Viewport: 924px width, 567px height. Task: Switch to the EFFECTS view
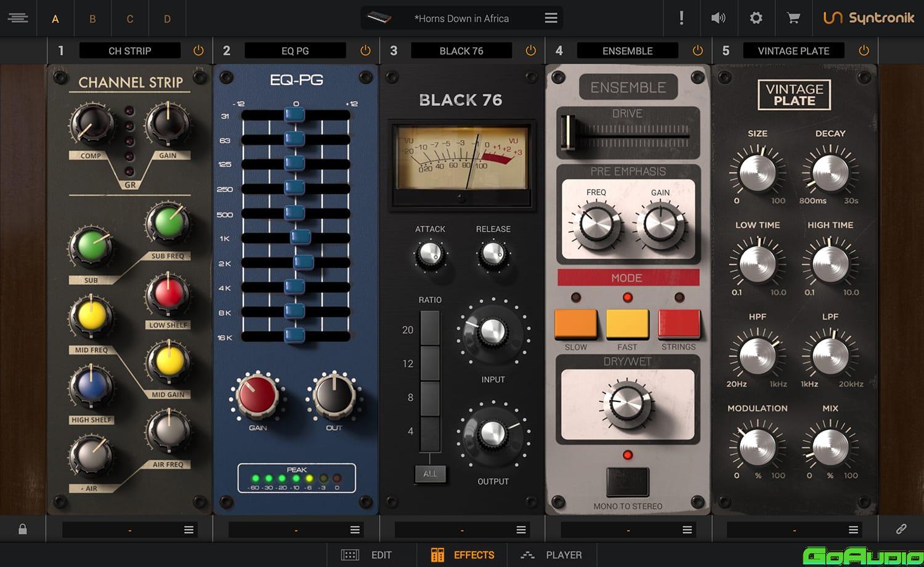coord(463,555)
